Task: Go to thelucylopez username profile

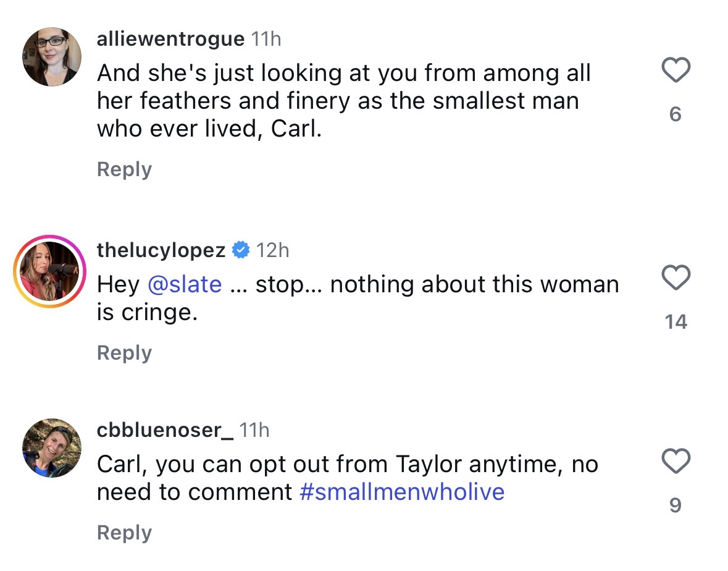Action: [x=161, y=250]
